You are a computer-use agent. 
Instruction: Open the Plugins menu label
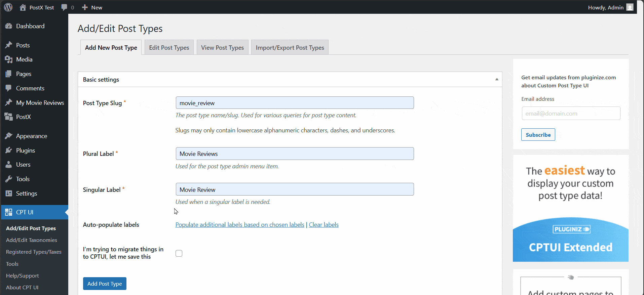click(26, 151)
